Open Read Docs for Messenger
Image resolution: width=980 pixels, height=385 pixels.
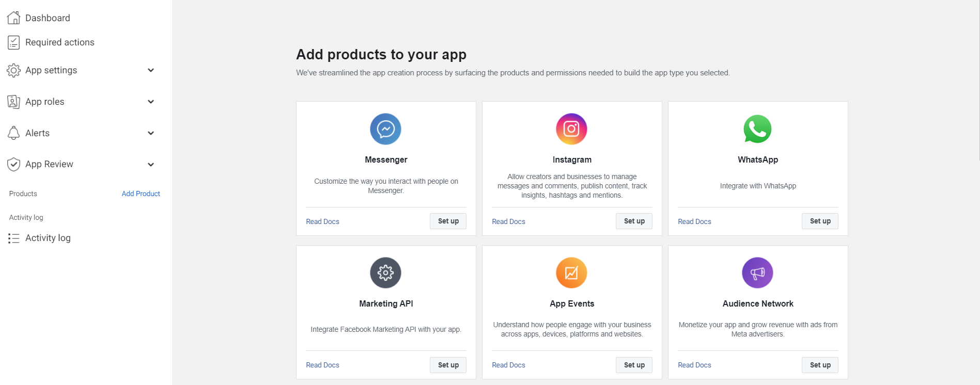coord(323,221)
